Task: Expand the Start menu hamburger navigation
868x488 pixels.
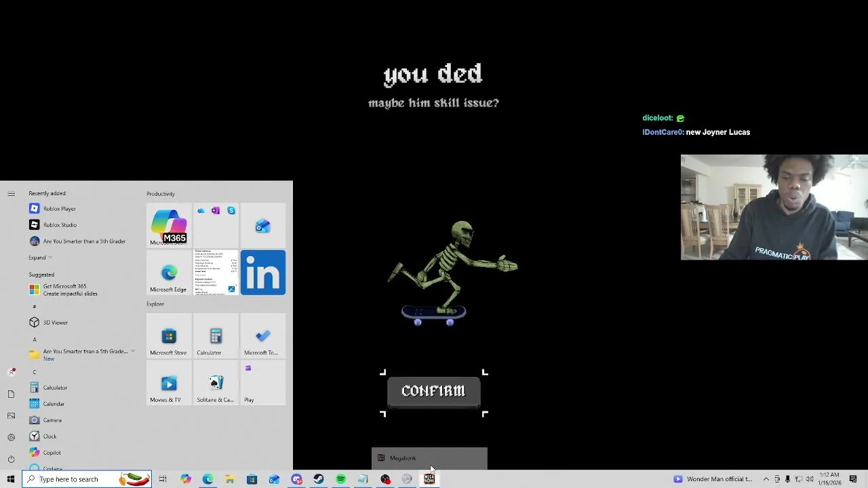Action: click(11, 194)
